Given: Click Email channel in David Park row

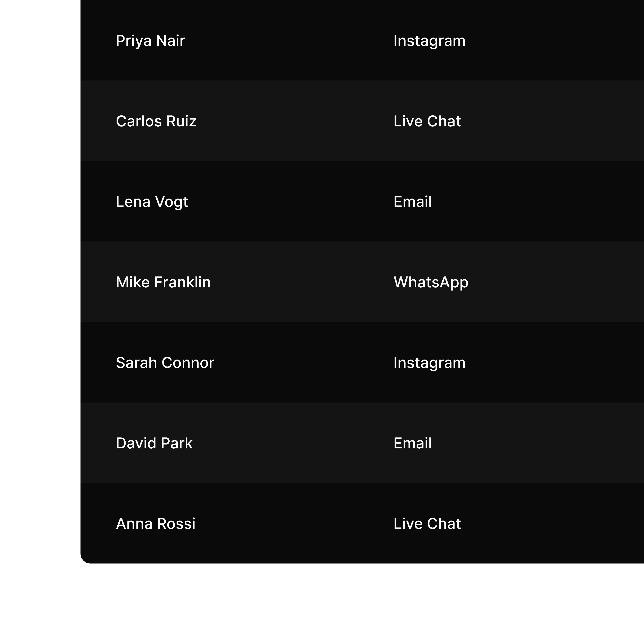Looking at the screenshot, I should 413,443.
